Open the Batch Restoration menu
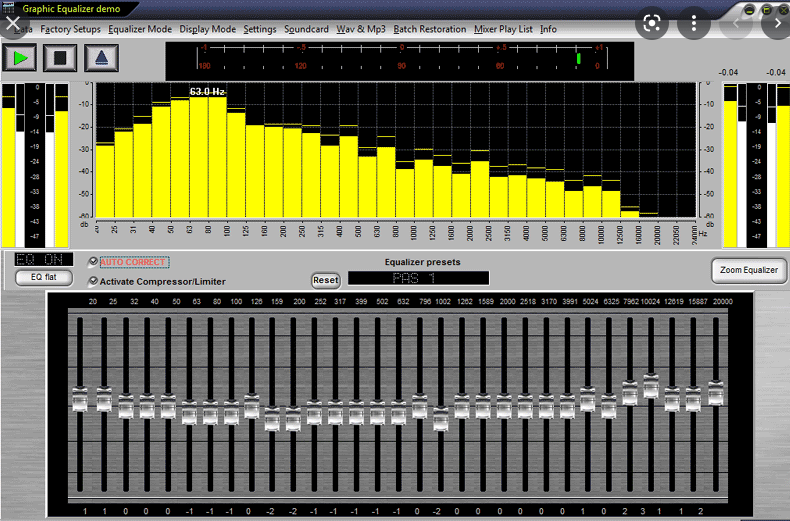790x521 pixels. (430, 29)
